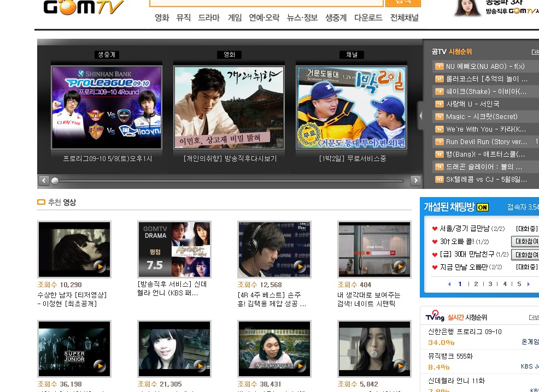
Task: Go to previous chat room page arrow
Action: click(449, 284)
